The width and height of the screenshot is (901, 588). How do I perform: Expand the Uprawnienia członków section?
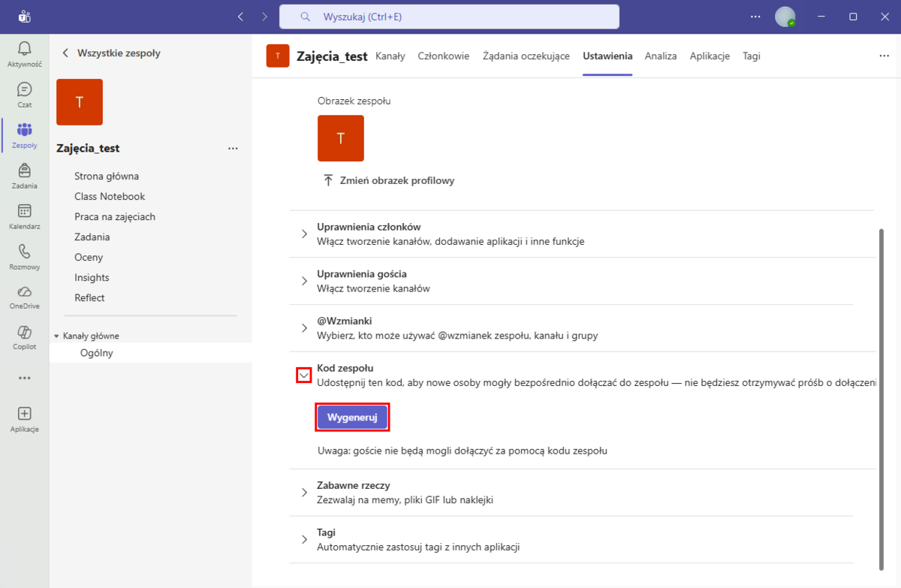tap(304, 234)
